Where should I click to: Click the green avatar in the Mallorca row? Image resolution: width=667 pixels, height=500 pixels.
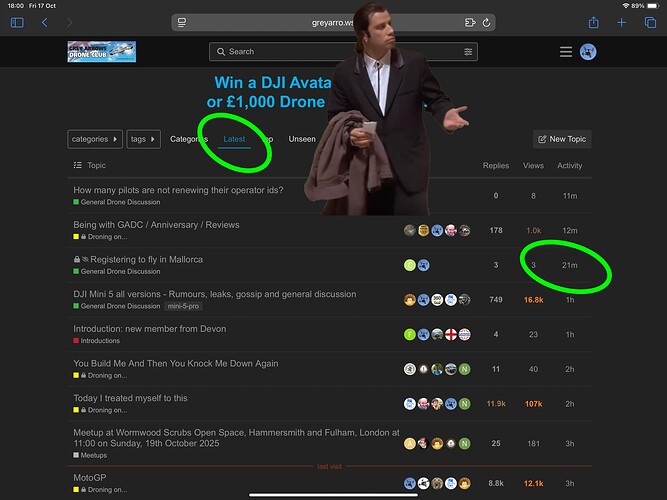pos(410,265)
